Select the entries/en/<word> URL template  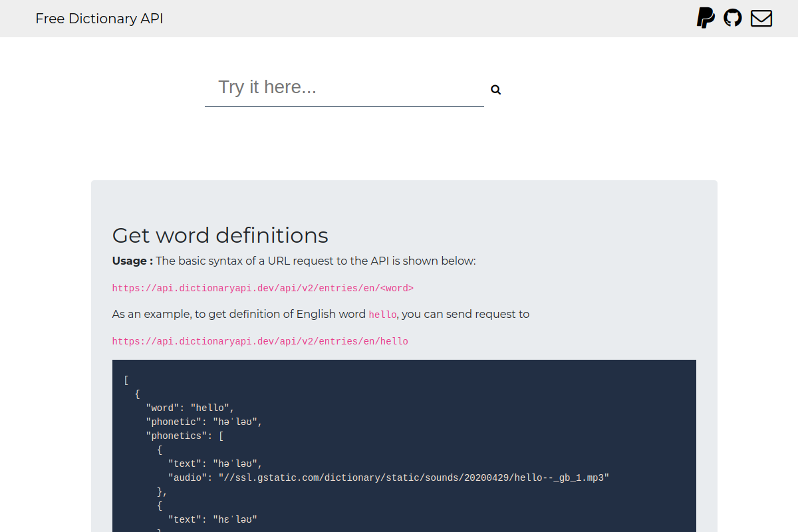tap(263, 288)
